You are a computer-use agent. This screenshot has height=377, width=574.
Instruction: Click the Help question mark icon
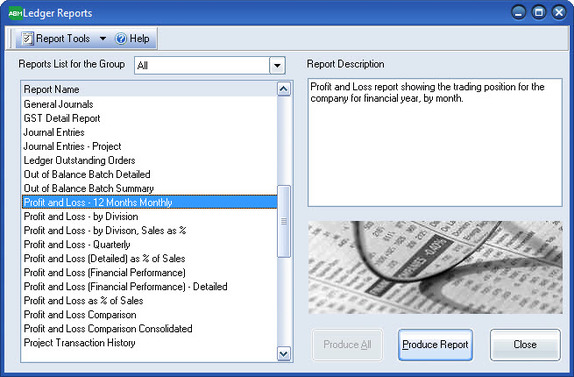pyautogui.click(x=121, y=39)
